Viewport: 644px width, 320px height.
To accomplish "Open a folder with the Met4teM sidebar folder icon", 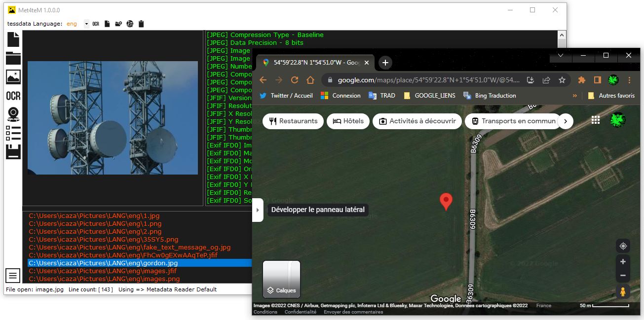I will click(x=13, y=58).
